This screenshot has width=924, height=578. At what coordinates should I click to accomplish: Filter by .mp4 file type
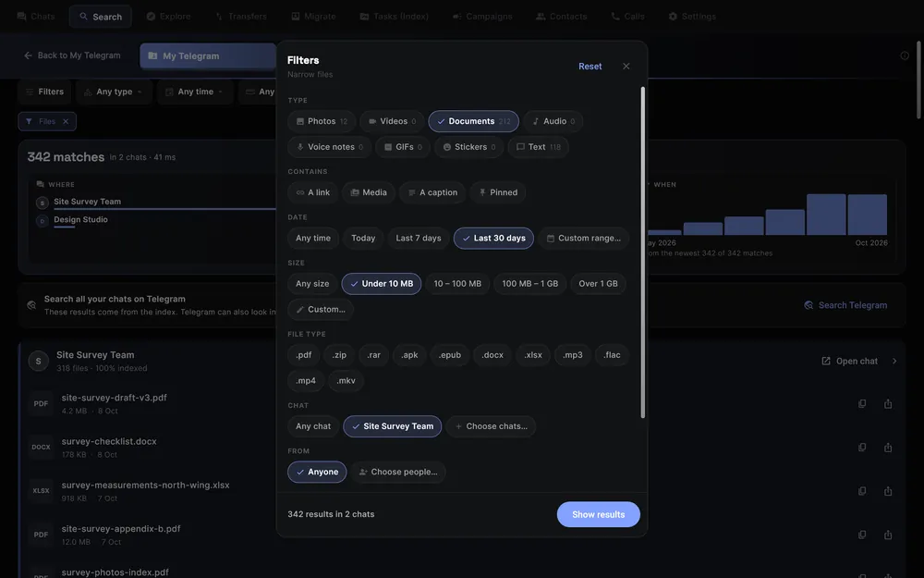305,381
